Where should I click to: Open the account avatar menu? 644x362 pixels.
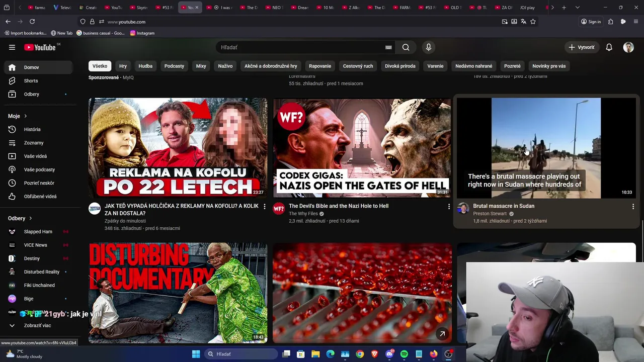pyautogui.click(x=628, y=47)
